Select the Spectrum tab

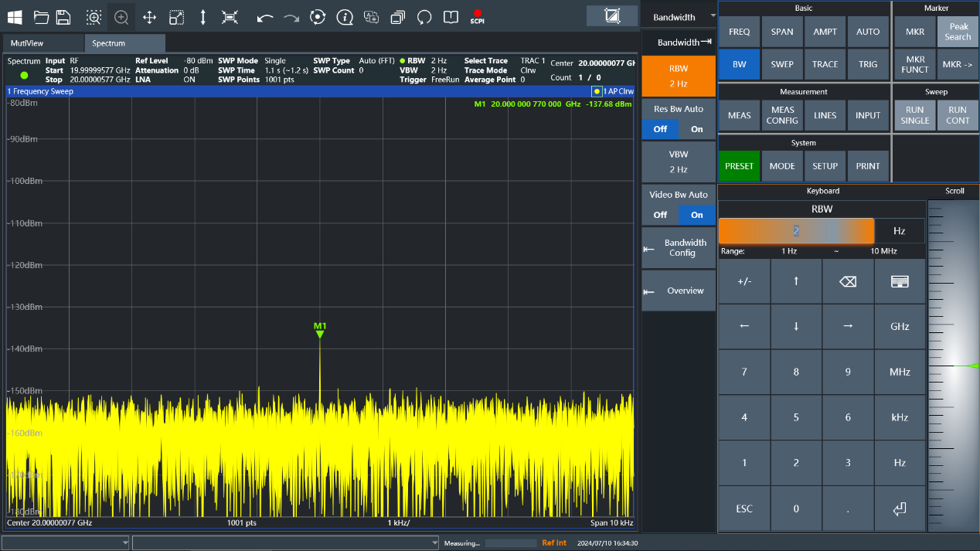point(124,43)
